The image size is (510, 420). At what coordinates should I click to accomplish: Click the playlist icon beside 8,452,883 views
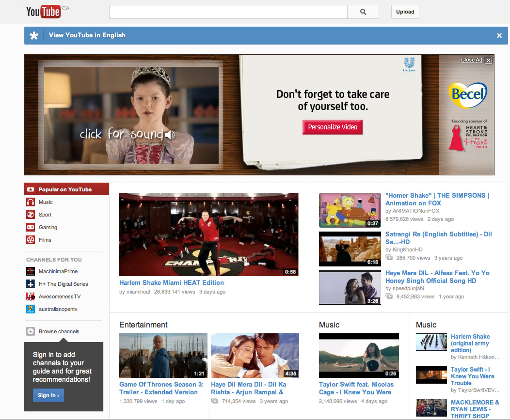point(389,296)
